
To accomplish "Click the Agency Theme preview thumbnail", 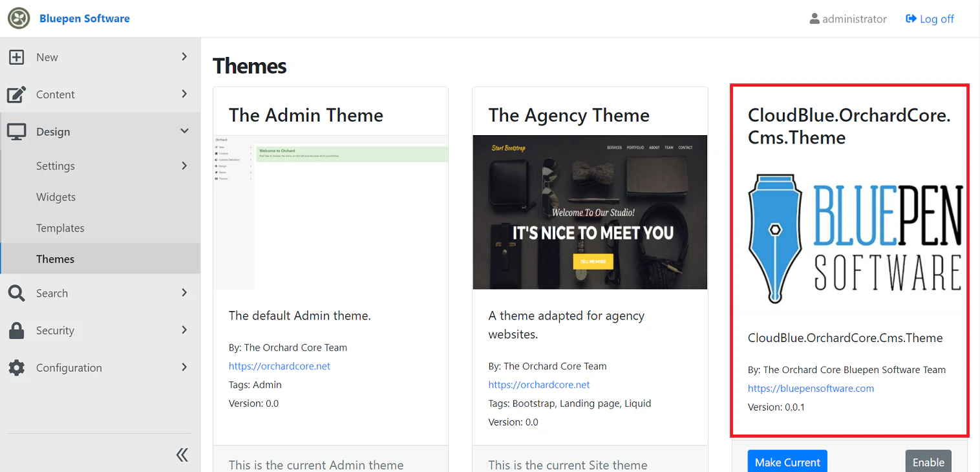I will click(590, 212).
